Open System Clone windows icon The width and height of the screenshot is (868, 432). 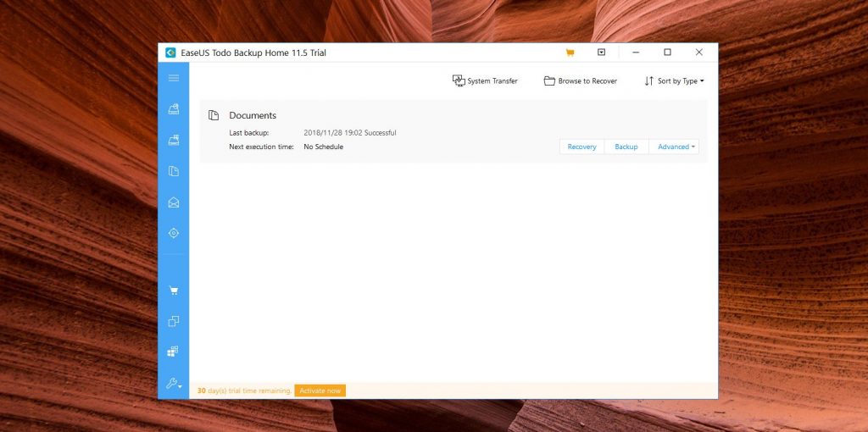pyautogui.click(x=174, y=352)
